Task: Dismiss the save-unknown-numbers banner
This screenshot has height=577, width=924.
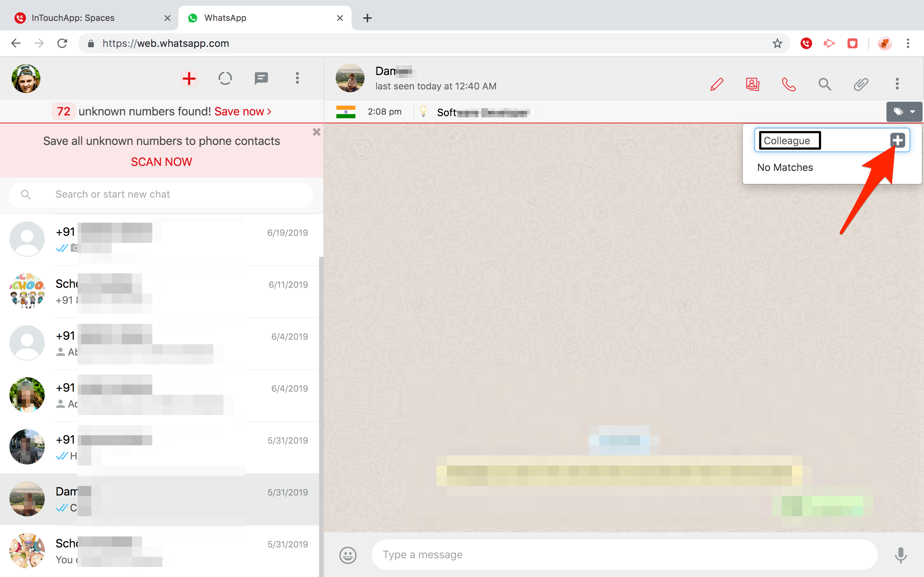Action: [316, 132]
